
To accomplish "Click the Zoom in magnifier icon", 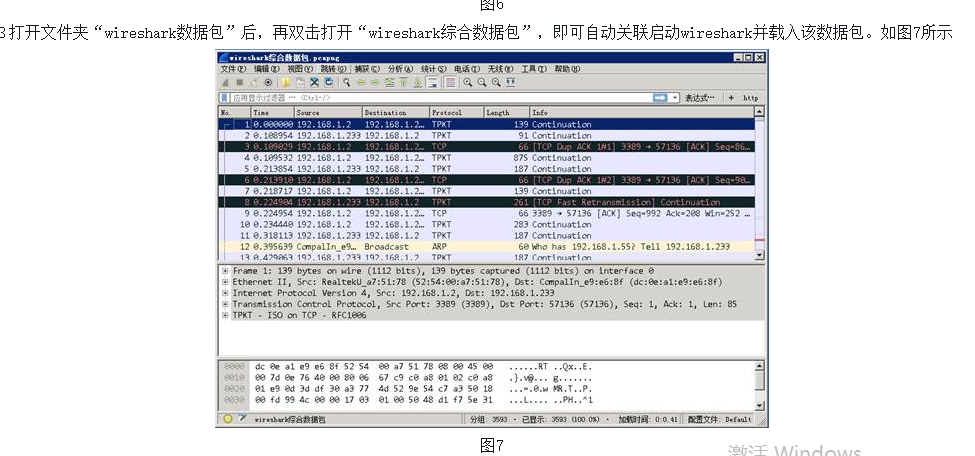I will pos(468,82).
